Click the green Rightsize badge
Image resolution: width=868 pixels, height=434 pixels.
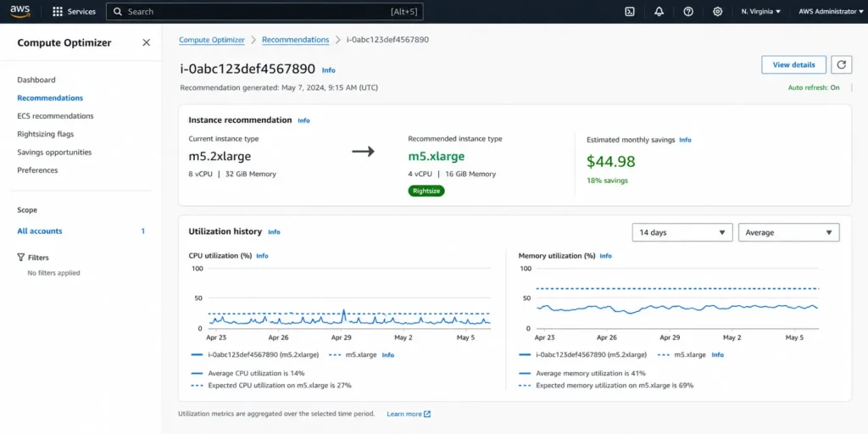point(426,191)
